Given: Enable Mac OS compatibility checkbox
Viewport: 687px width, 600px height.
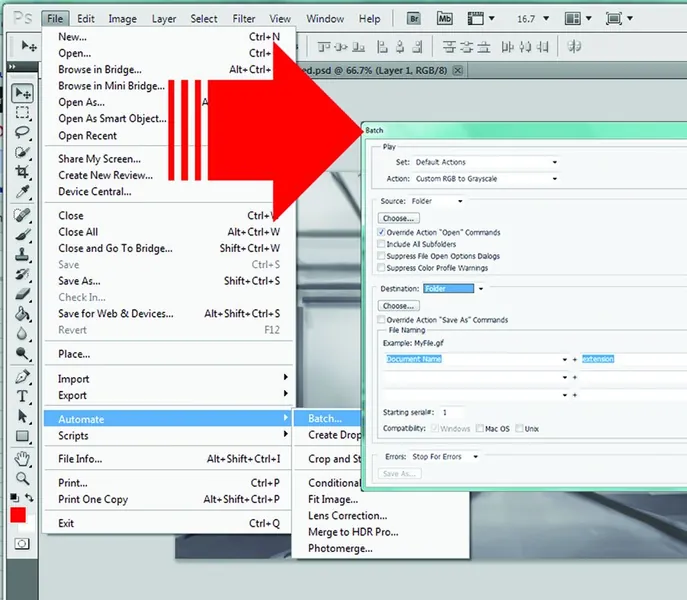Looking at the screenshot, I should click(480, 428).
